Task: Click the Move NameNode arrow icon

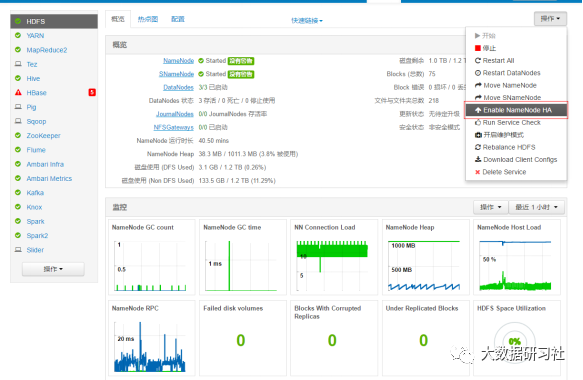Action: pyautogui.click(x=478, y=85)
